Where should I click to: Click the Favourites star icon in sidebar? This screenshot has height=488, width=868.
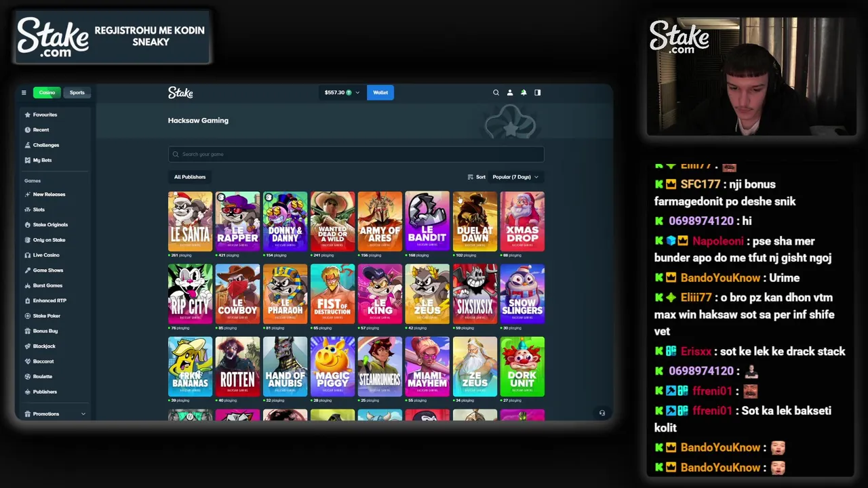(27, 115)
